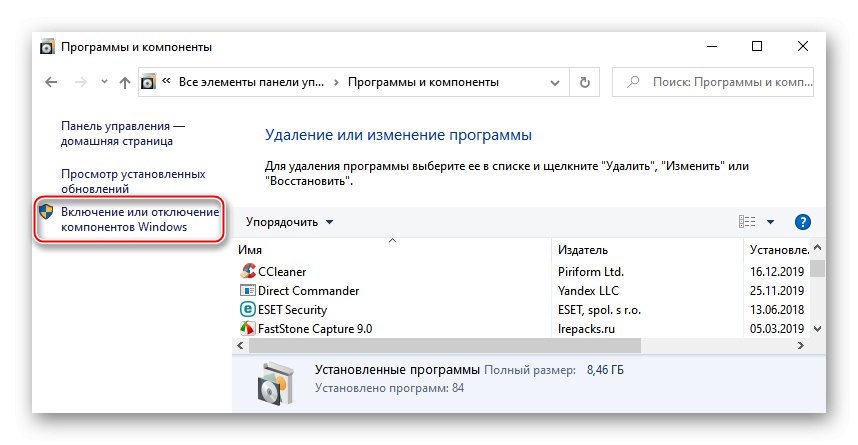Click the vertical scrollbar thumb
858x445 pixels.
tap(818, 268)
